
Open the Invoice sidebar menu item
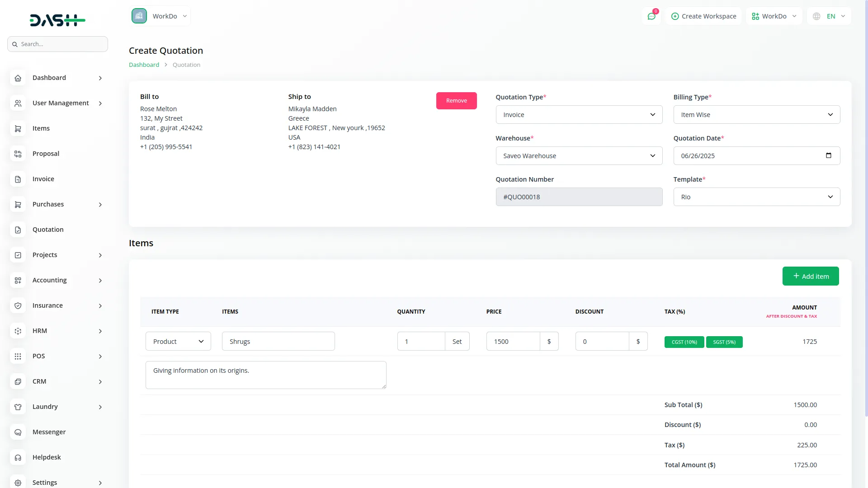pos(43,179)
